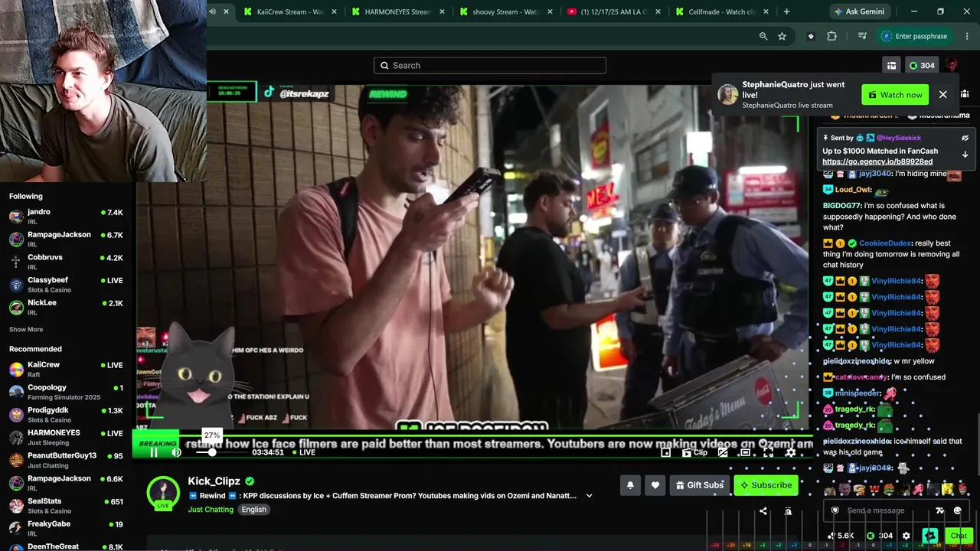Open the emote picker smiley icon

coord(957,510)
